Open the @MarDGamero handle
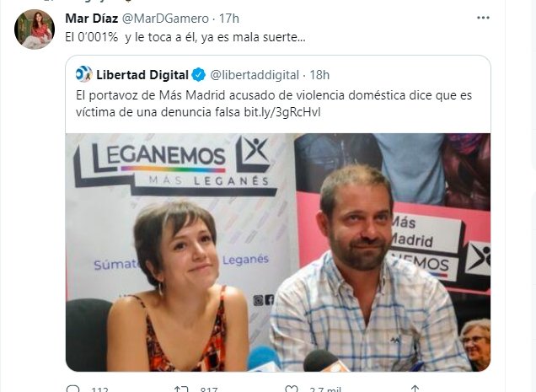This screenshot has width=536, height=392. (x=165, y=19)
